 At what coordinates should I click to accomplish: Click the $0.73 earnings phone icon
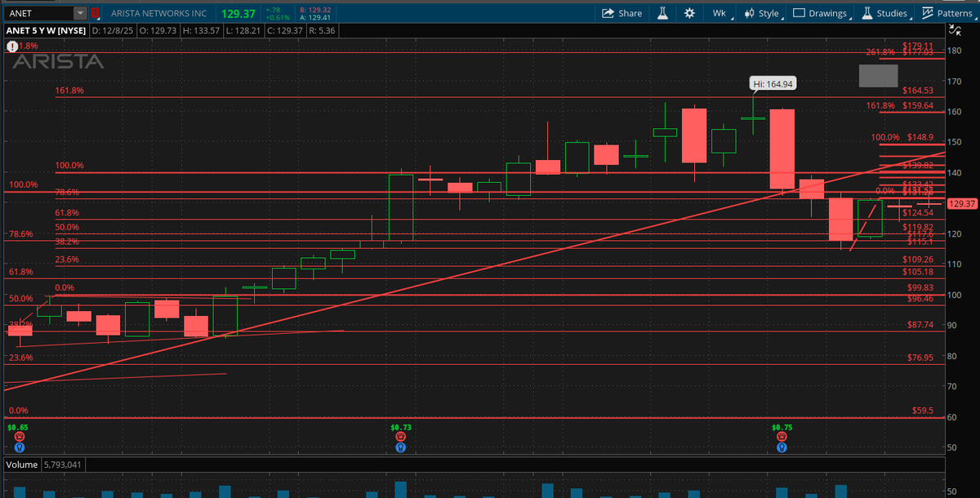(x=400, y=437)
